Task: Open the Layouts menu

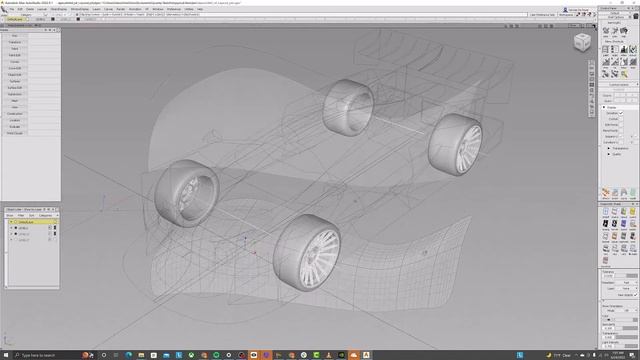Action: pyautogui.click(x=42, y=9)
